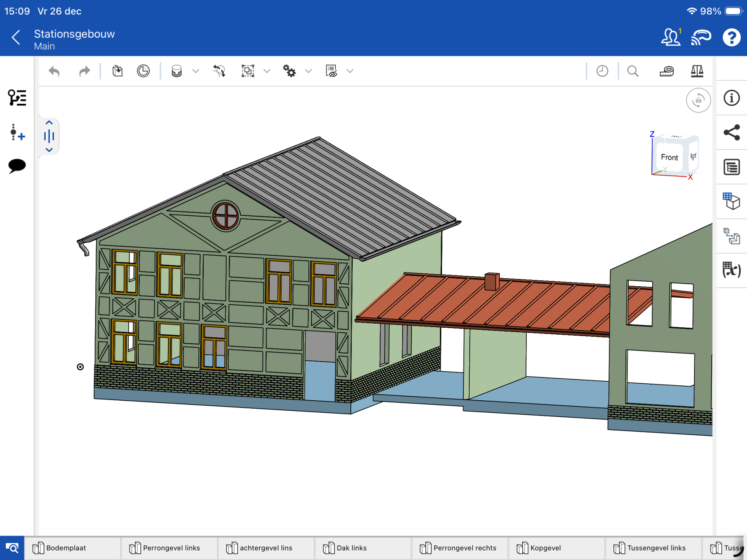Expand the dropdown next to the cylinder tool
Screen dimensions: 747x560
click(x=196, y=71)
